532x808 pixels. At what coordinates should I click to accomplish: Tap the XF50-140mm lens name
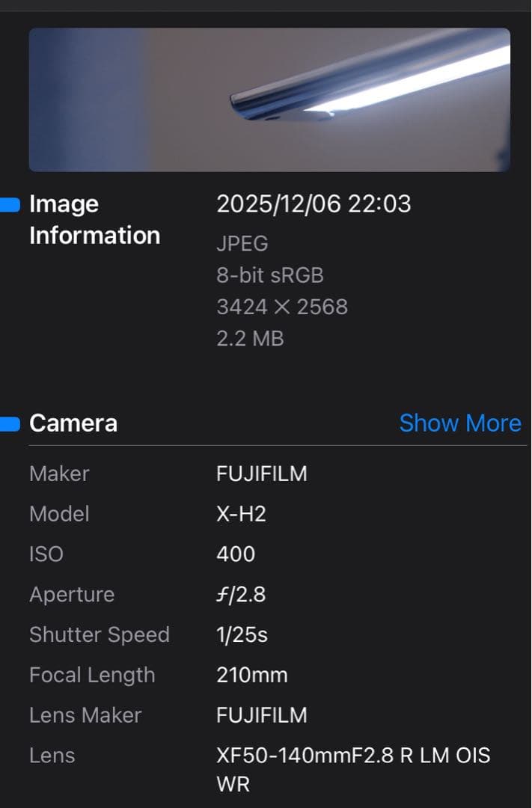tap(352, 756)
